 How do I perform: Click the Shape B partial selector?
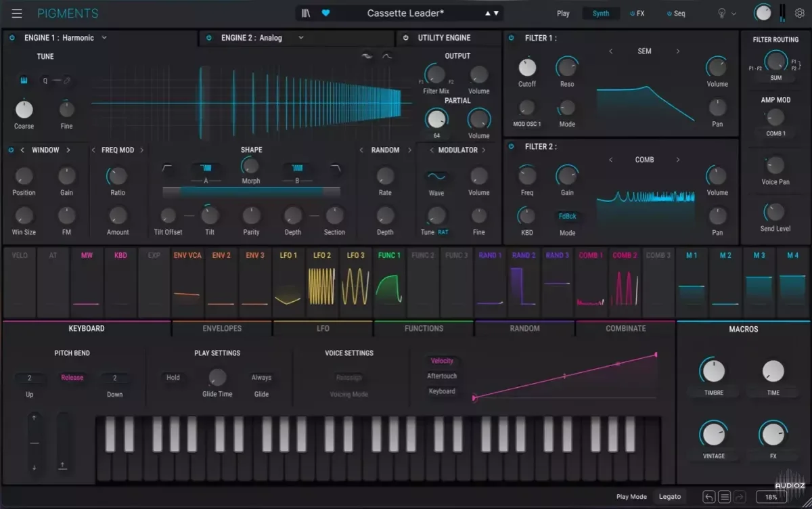(297, 169)
